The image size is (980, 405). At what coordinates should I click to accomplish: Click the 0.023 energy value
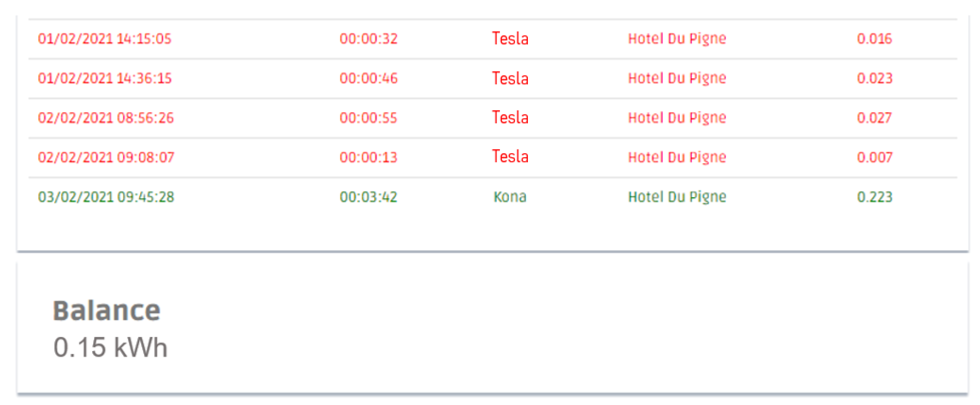pyautogui.click(x=874, y=78)
